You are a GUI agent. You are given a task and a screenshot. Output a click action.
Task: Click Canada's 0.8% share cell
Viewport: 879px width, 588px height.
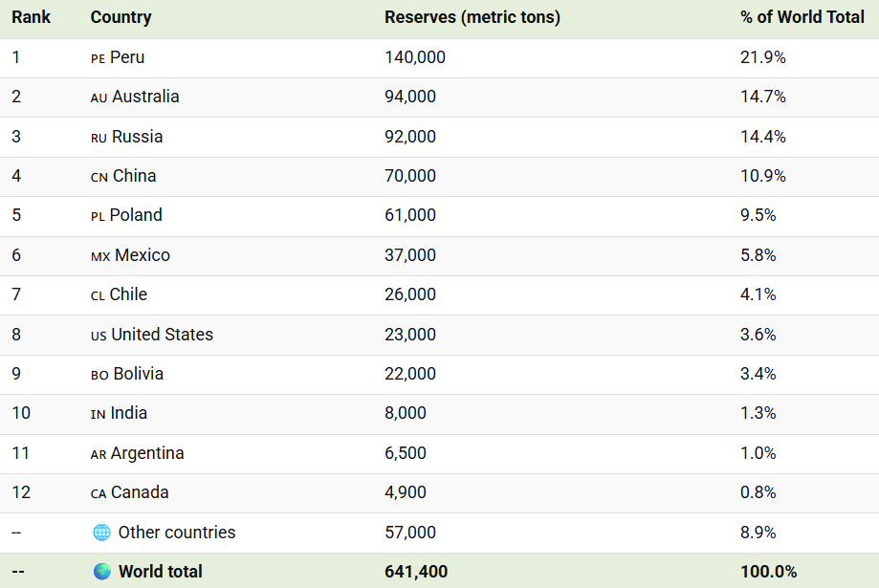pos(758,492)
